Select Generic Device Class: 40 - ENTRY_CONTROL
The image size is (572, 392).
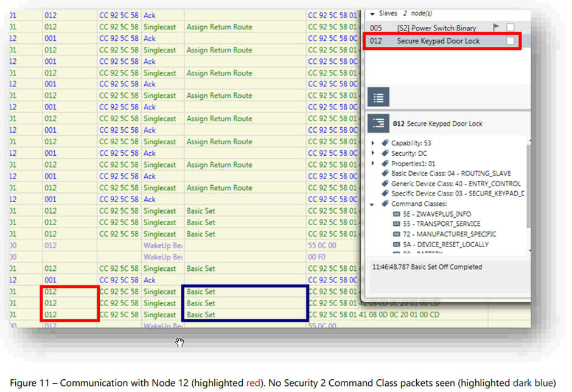point(456,184)
